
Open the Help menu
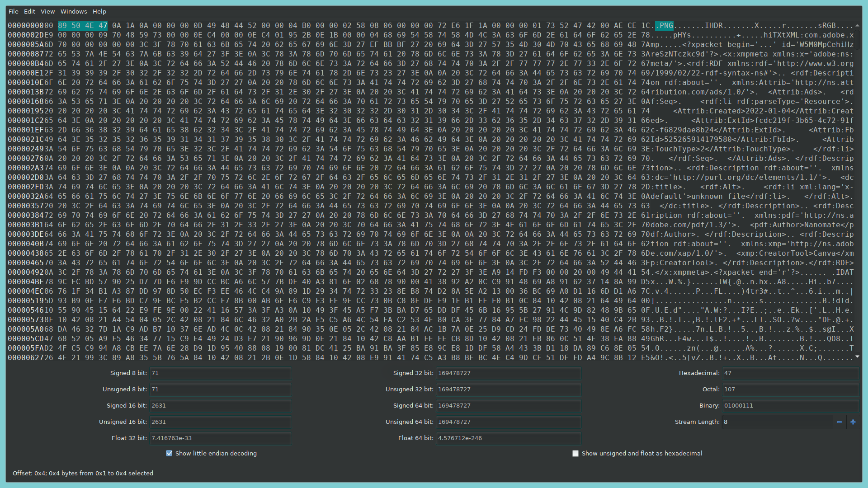pos(99,11)
